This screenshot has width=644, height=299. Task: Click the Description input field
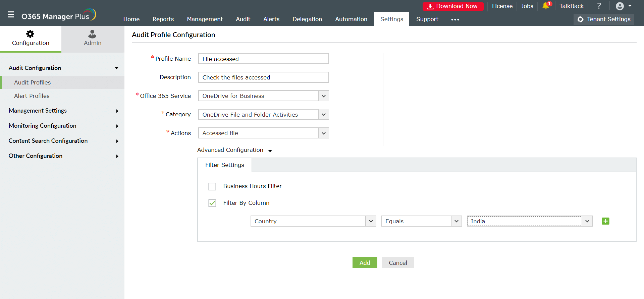[264, 77]
